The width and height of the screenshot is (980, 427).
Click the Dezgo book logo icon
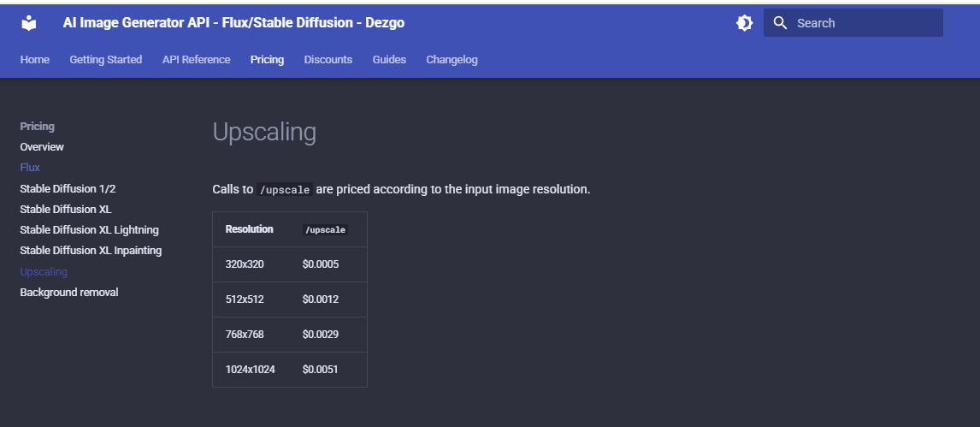pos(29,23)
